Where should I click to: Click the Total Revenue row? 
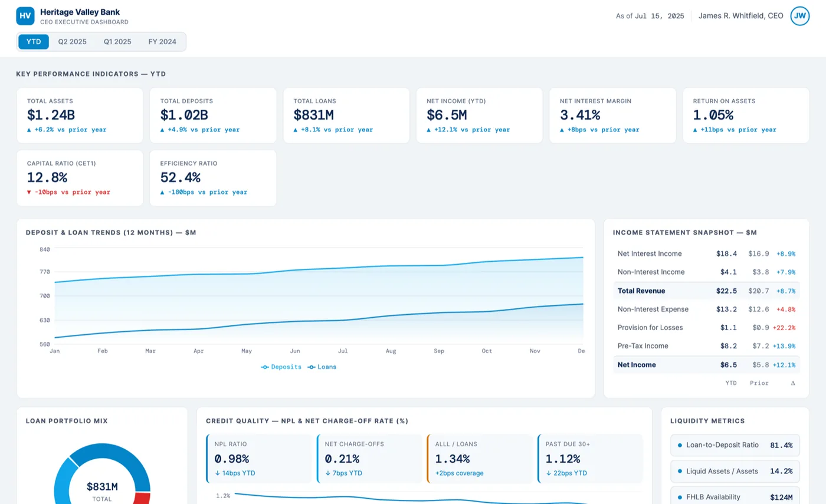coord(706,291)
